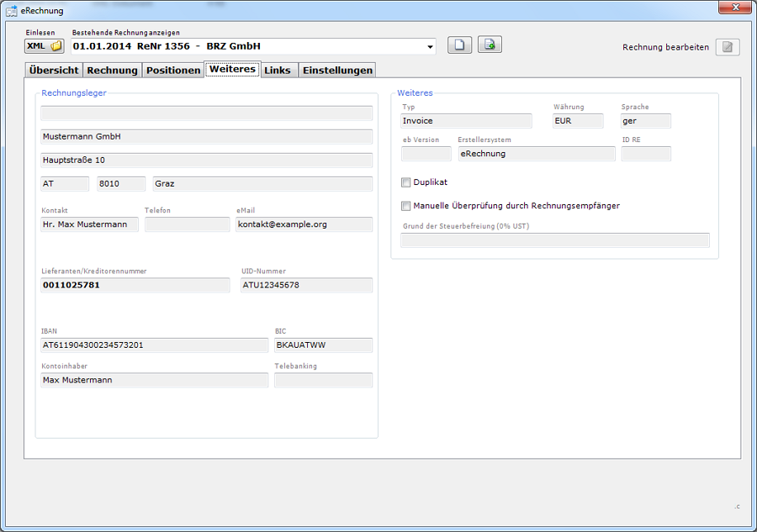Click the empty top Rechnungsleger field
757x532 pixels.
tap(207, 113)
